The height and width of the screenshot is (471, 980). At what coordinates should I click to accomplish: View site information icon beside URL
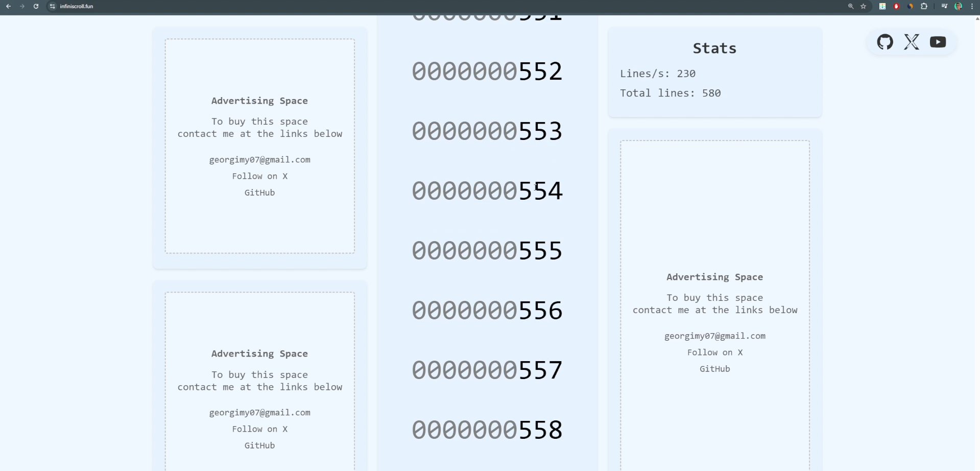pos(52,6)
